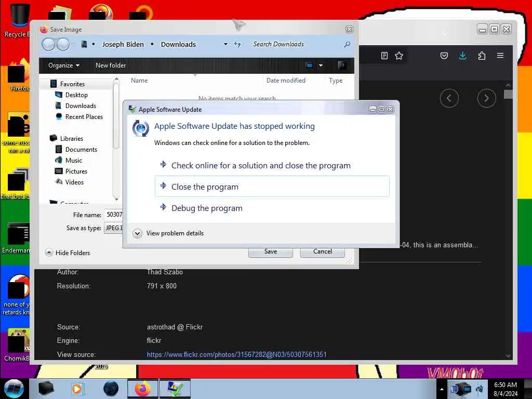Viewport: 532px width, 399px height.
Task: Open Joseph Biden folder breadcrumb
Action: point(123,45)
